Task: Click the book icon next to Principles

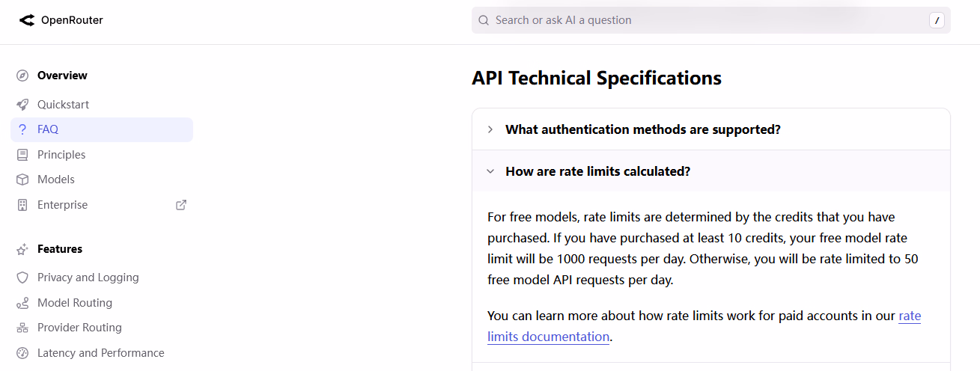Action: point(22,155)
